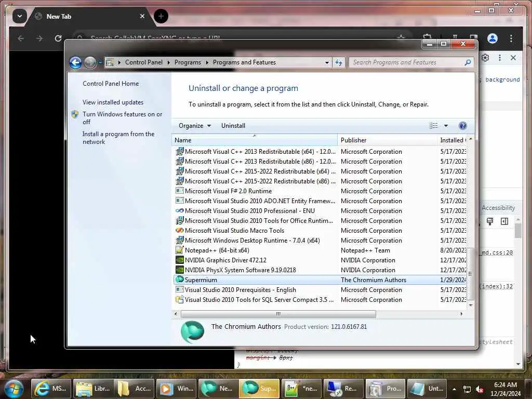Click the browser reload button
The width and height of the screenshot is (532, 399).
coord(58,38)
